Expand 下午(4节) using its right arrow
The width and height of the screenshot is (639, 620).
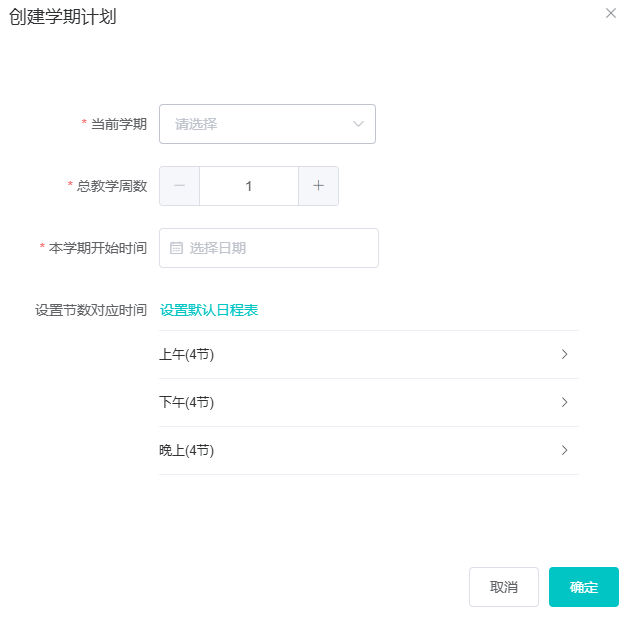[564, 402]
